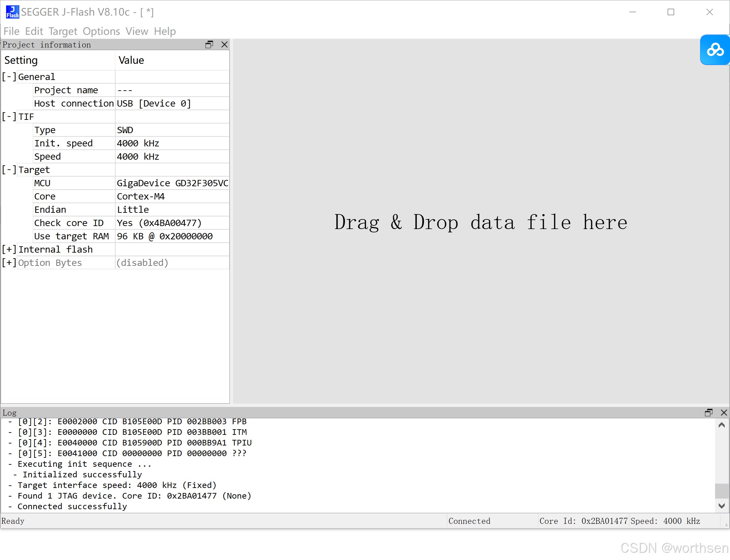The width and height of the screenshot is (730, 560).
Task: Open the File menu
Action: pyautogui.click(x=11, y=31)
